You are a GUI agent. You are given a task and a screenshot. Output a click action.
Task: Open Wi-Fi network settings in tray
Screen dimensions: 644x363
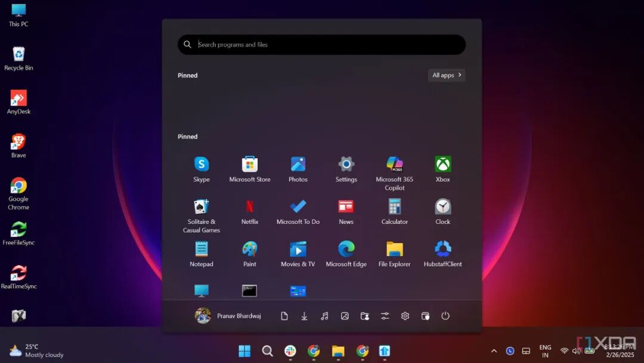point(564,350)
